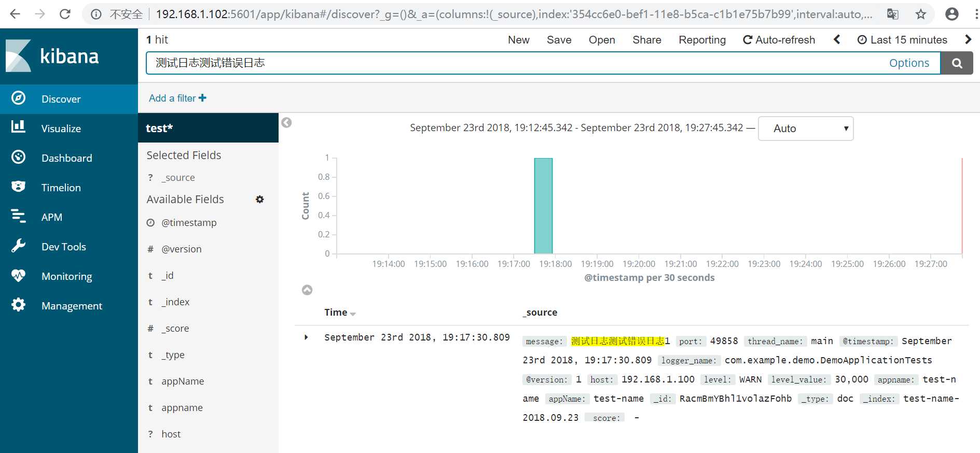Image resolution: width=980 pixels, height=453 pixels.
Task: Open the Reporting menu
Action: click(702, 40)
